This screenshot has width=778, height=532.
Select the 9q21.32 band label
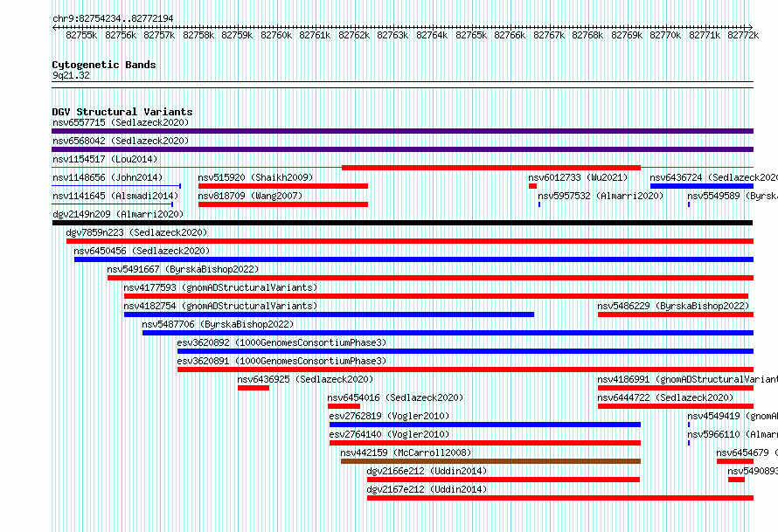point(71,75)
